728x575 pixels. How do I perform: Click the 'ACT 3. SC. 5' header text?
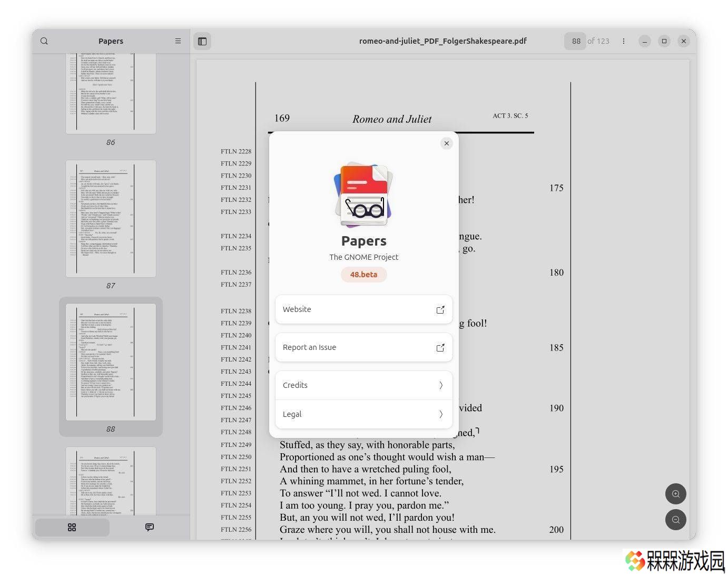[510, 115]
